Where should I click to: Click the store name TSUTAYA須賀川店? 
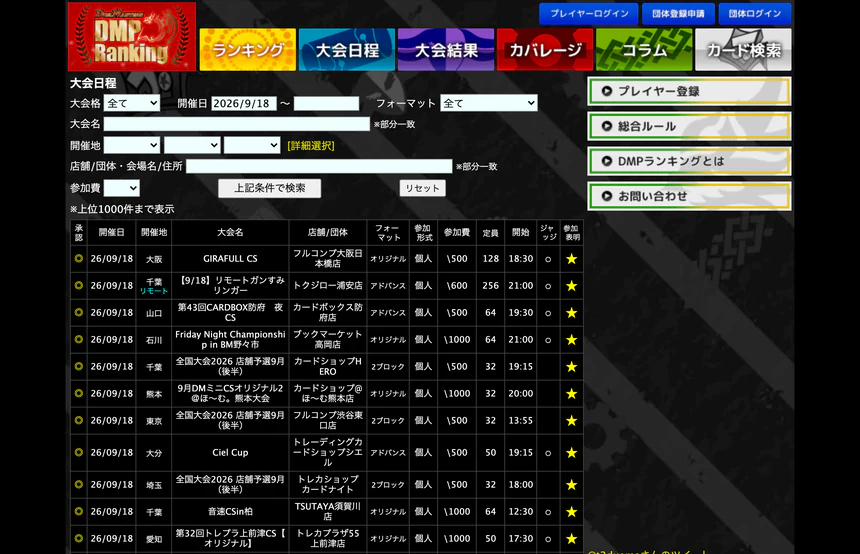pos(327,511)
